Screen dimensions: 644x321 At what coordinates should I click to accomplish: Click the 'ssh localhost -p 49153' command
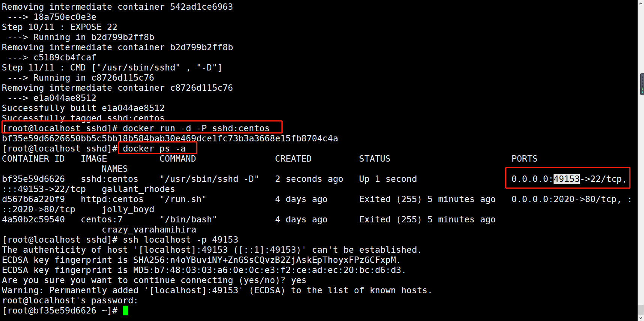(181, 240)
